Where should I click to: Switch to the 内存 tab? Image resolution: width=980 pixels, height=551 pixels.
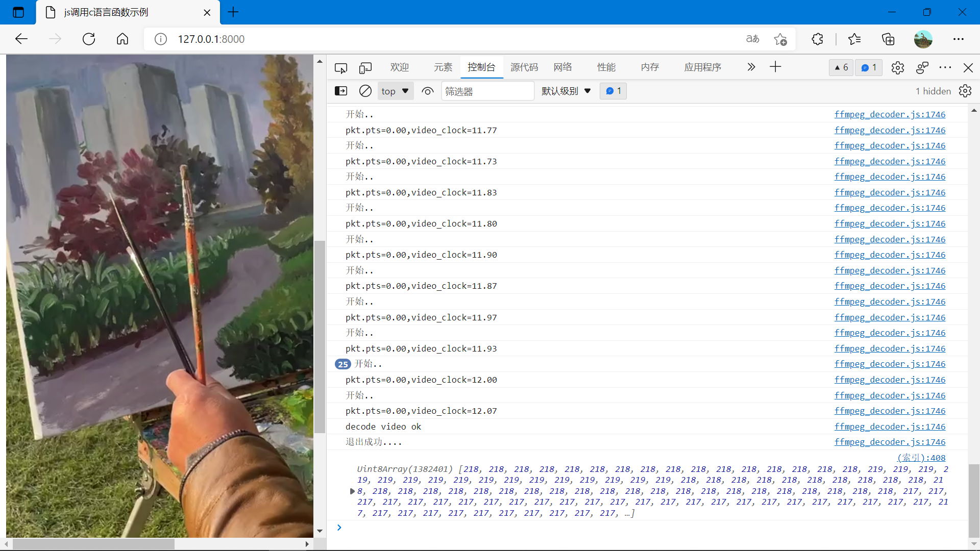click(650, 67)
